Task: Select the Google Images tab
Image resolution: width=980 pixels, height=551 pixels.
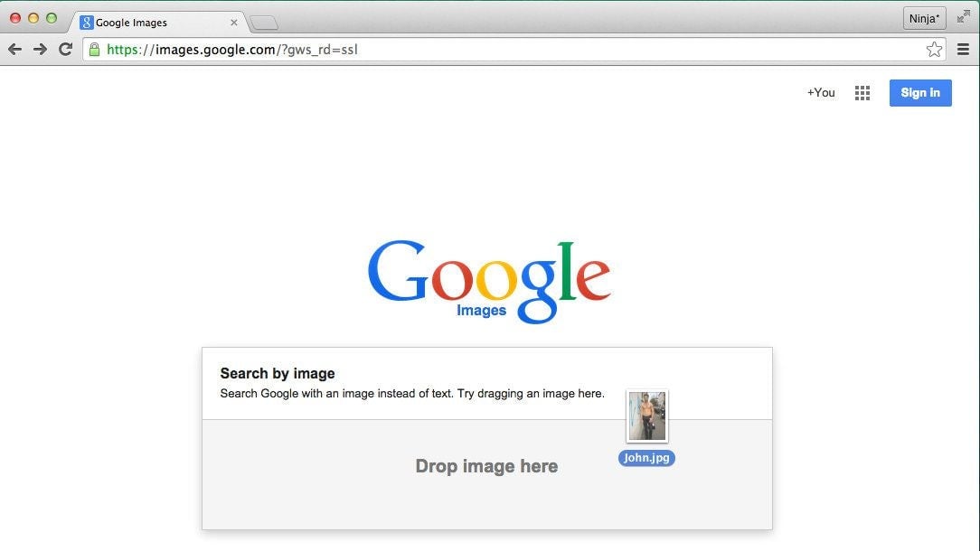Action: pos(156,23)
